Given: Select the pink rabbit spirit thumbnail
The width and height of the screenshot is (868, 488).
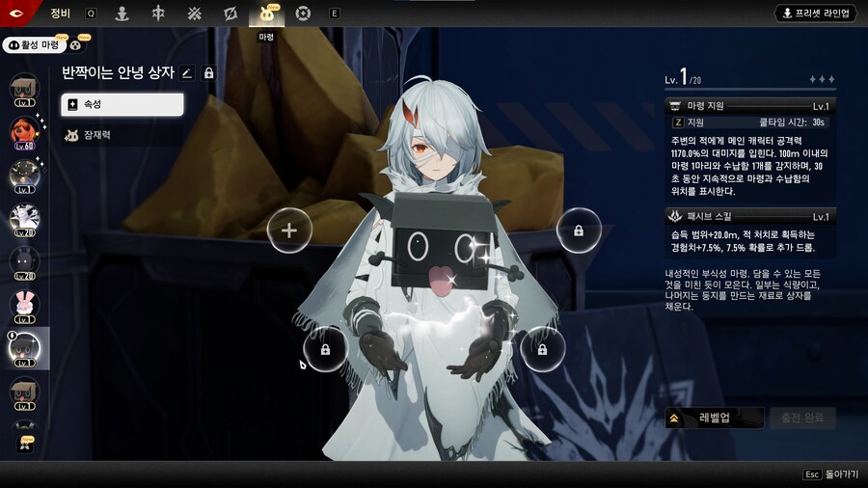Looking at the screenshot, I should pyautogui.click(x=24, y=305).
